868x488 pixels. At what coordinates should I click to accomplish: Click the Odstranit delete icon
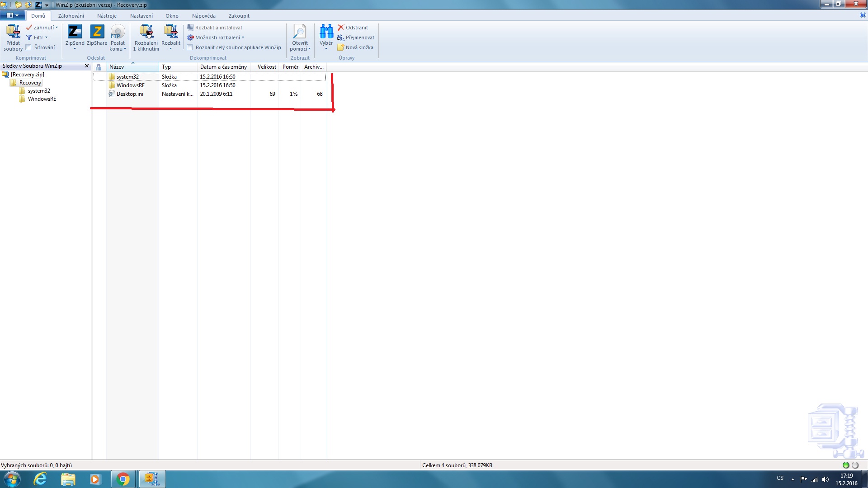[x=341, y=28]
